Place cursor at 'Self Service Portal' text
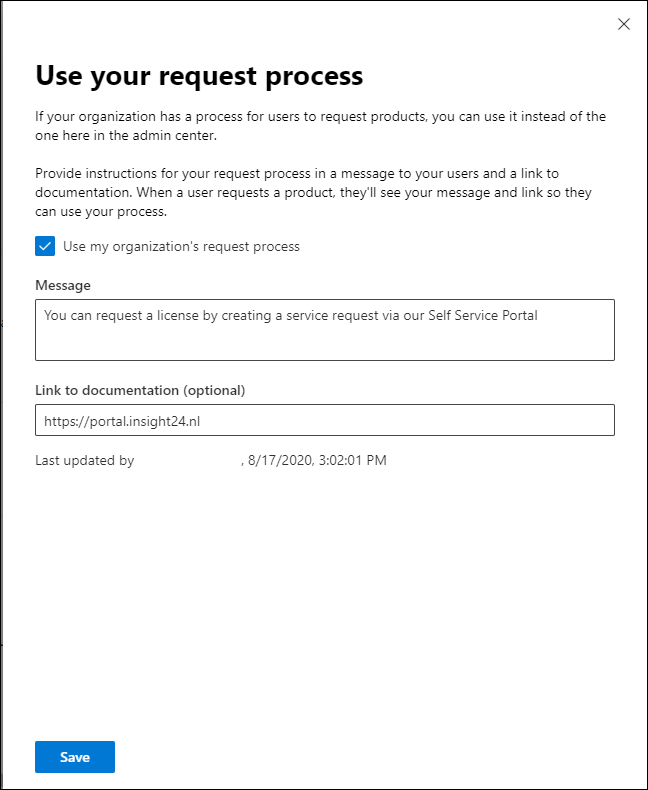The height and width of the screenshot is (790, 648). point(483,315)
